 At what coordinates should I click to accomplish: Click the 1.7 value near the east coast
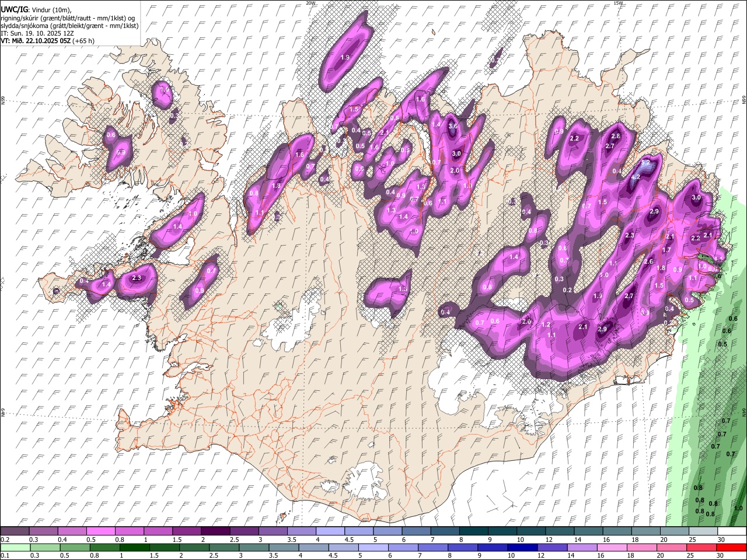click(666, 250)
